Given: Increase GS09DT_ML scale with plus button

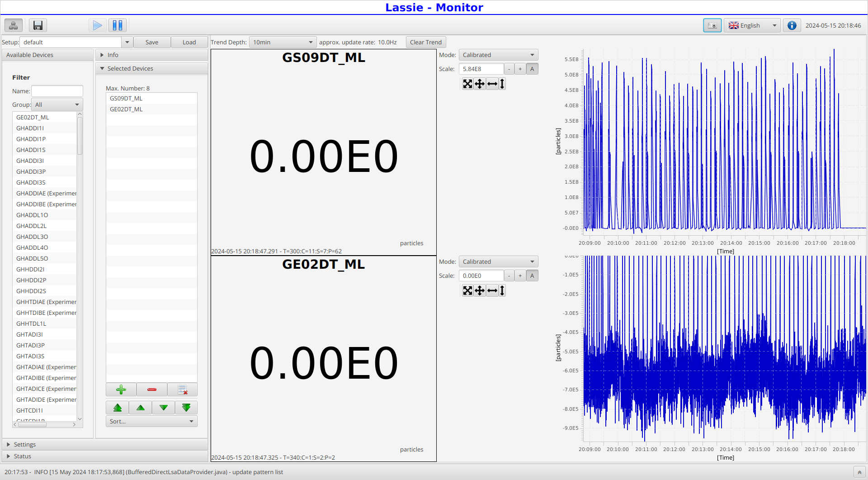Looking at the screenshot, I should coord(520,69).
